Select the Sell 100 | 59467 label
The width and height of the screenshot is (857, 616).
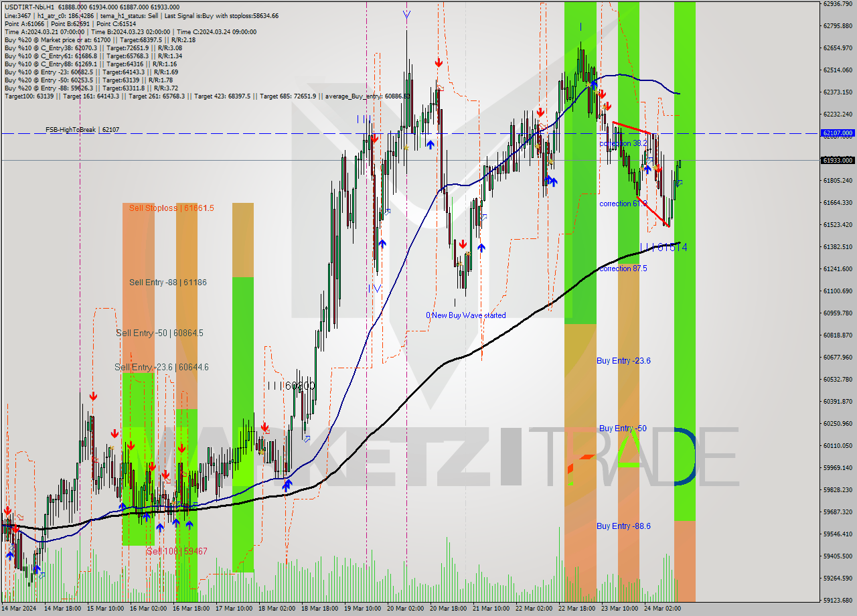click(x=177, y=551)
